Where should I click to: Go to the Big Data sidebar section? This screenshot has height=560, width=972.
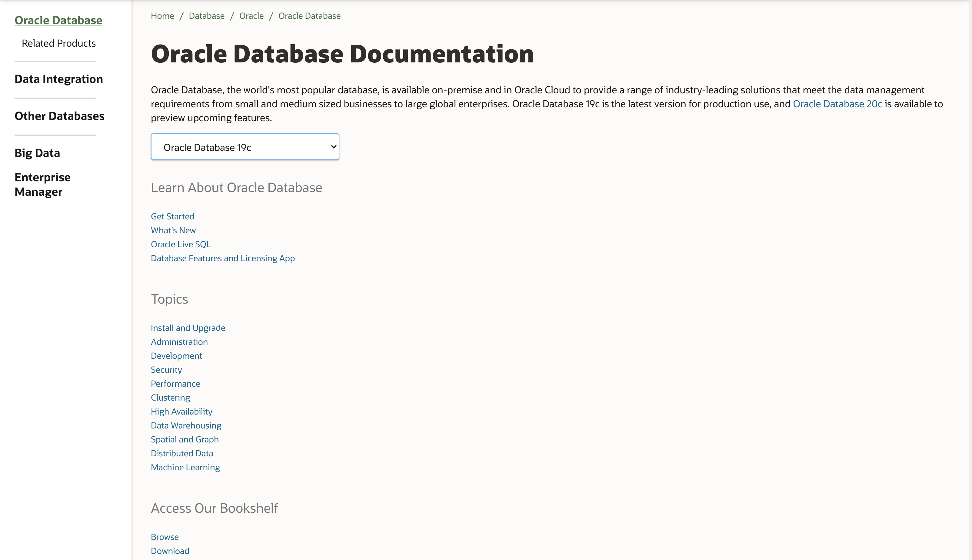(x=37, y=153)
